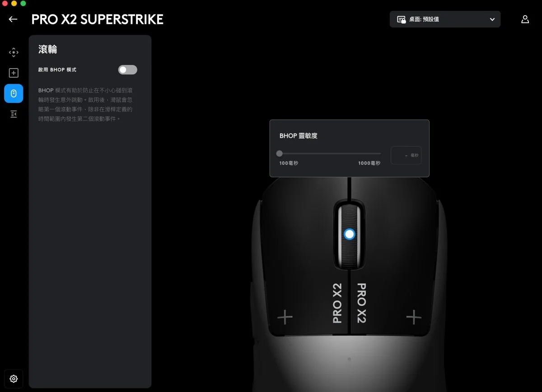Enable the BHOP 模式 toggle switch
Screen dimensions: 542x392
pyautogui.click(x=127, y=69)
